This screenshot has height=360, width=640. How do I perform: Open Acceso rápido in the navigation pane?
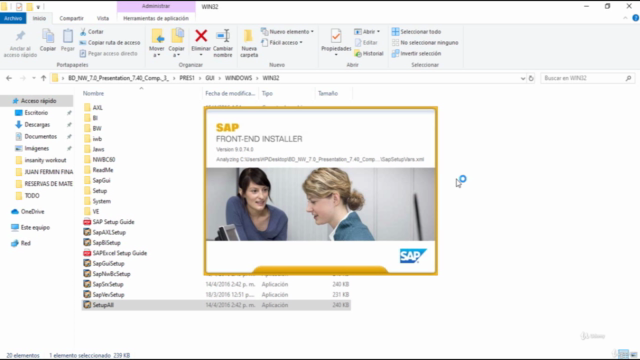pos(38,101)
